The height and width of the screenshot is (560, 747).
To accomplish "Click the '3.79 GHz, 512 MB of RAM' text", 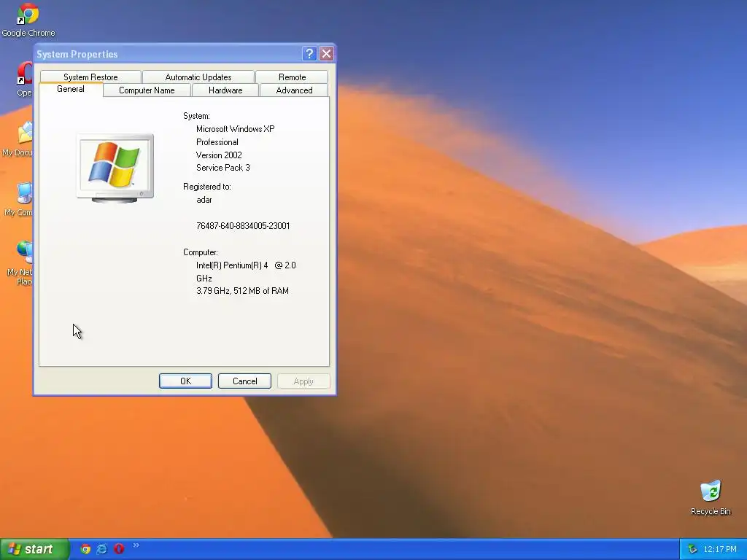I will point(242,291).
